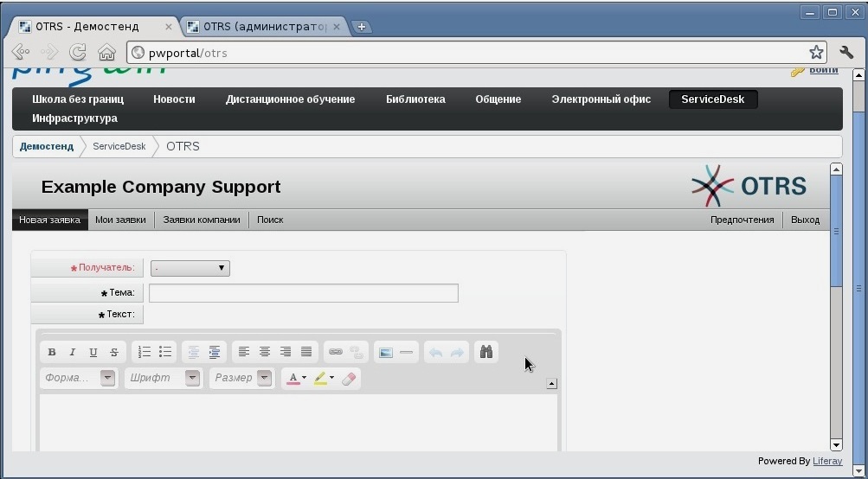Viewport: 868px width, 479px height.
Task: Open the Общение menu item
Action: (x=498, y=99)
